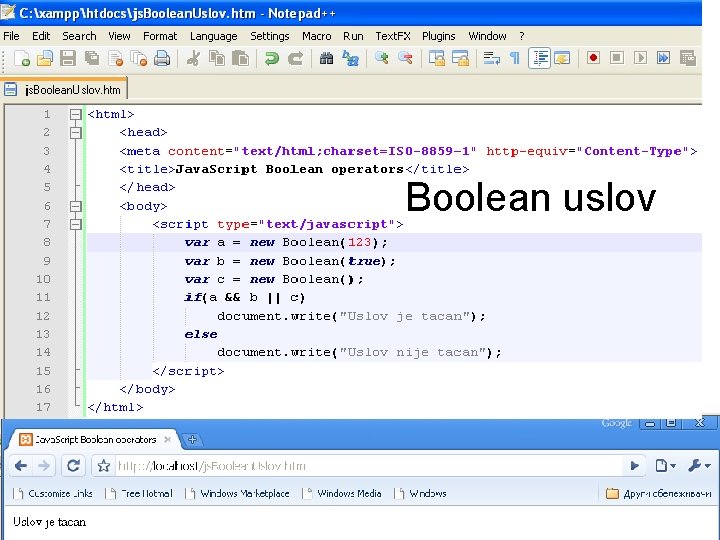Toggle indent guide display

539,58
